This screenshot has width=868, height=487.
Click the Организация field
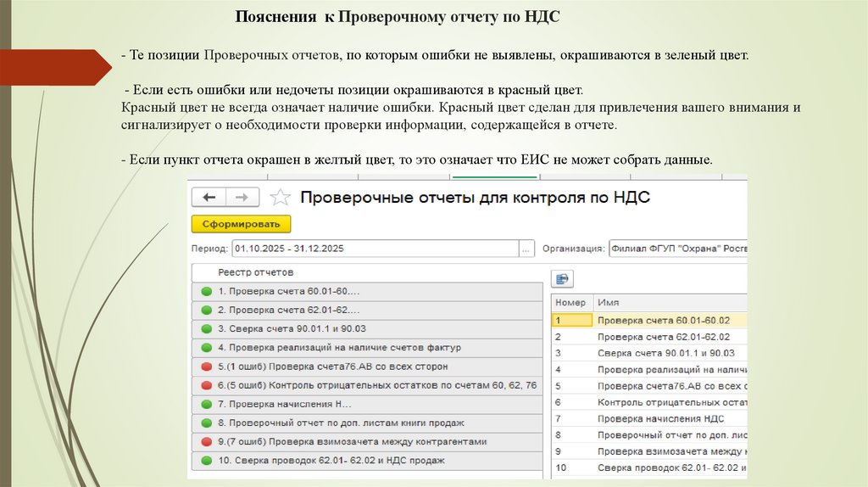[678, 249]
